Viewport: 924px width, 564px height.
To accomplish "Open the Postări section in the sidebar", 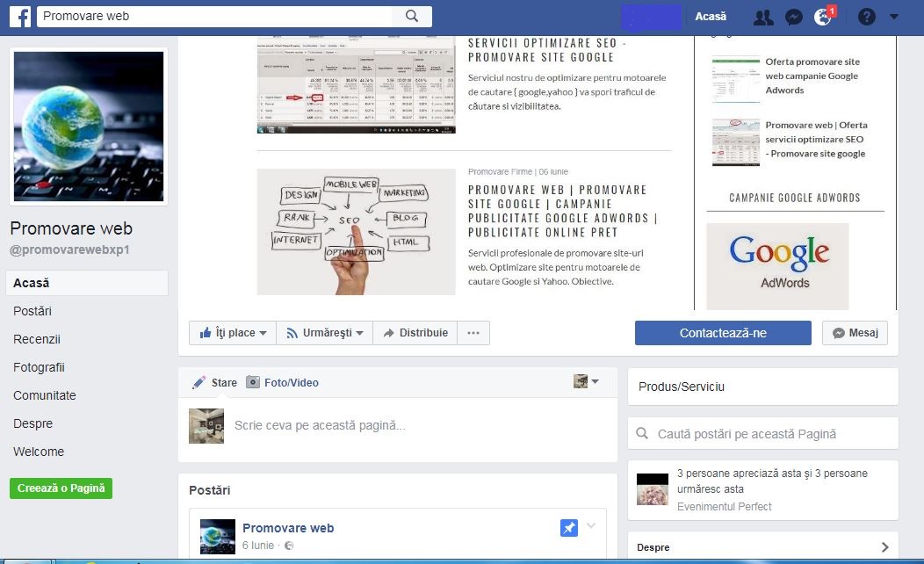I will [x=32, y=311].
